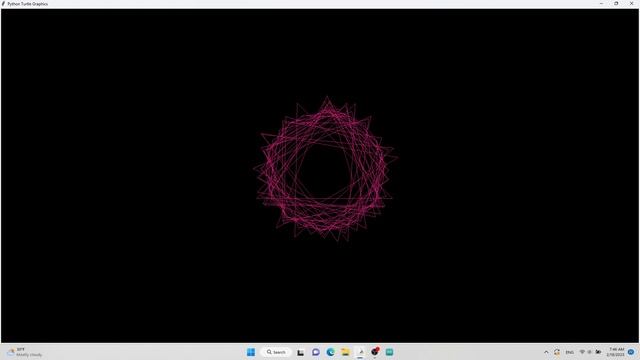Minimize the Python Turtle Graphics window
The image size is (640, 360).
coord(601,4)
